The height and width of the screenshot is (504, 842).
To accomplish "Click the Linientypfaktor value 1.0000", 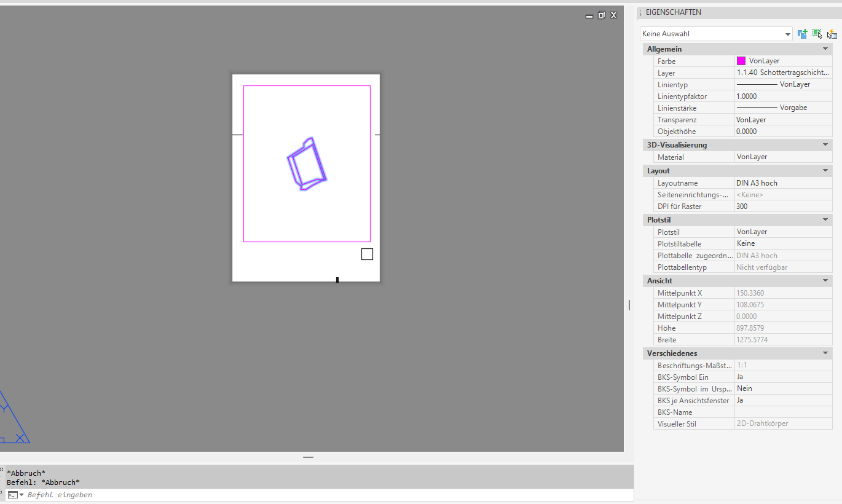I will [784, 96].
